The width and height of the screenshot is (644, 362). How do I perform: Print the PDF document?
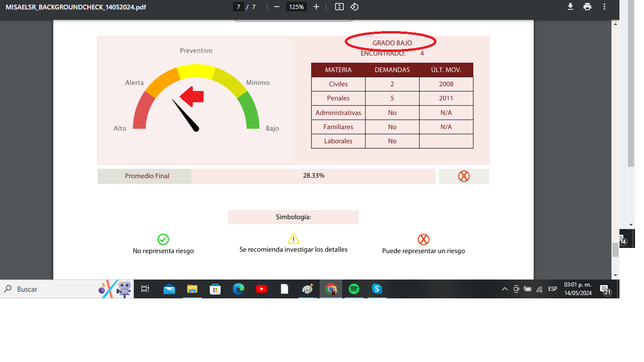pos(587,7)
